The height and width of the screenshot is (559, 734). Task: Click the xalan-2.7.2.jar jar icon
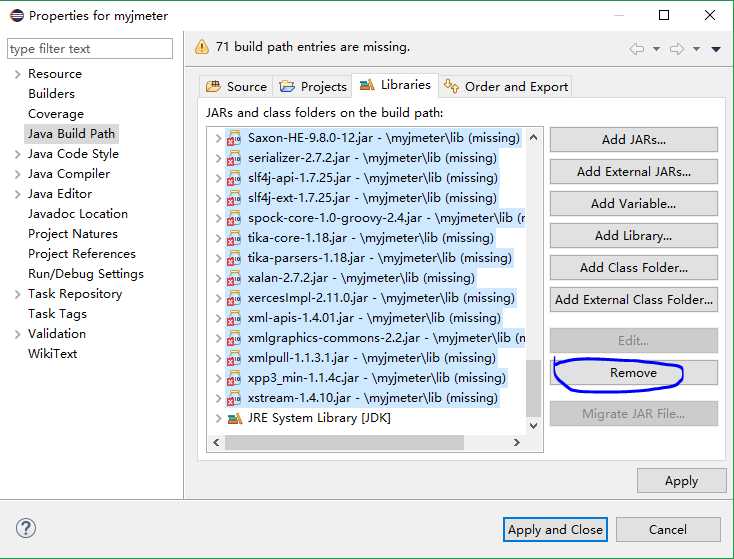(x=234, y=279)
